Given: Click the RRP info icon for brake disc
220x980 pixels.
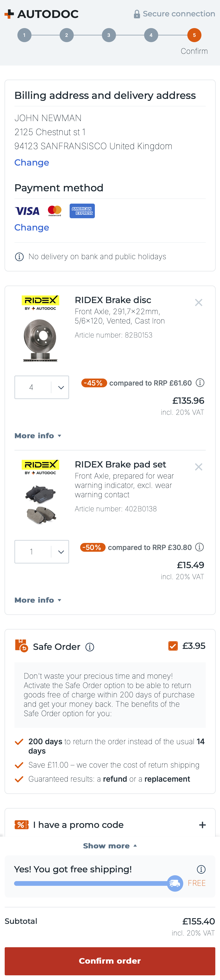Looking at the screenshot, I should click(201, 383).
